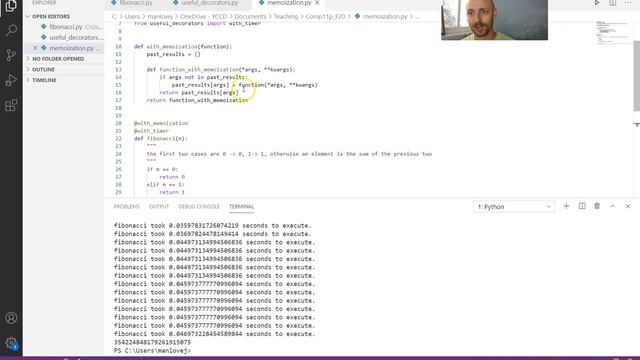Viewport: 640px width, 360px height.
Task: Click the Documents breadcrumb segment
Action: [x=250, y=16]
